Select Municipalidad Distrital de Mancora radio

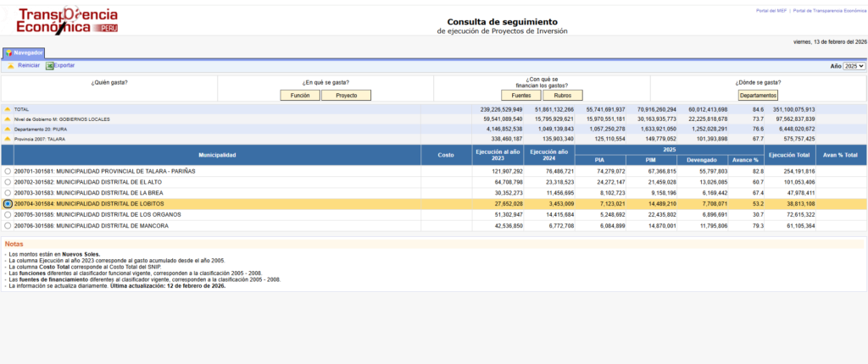tap(8, 226)
